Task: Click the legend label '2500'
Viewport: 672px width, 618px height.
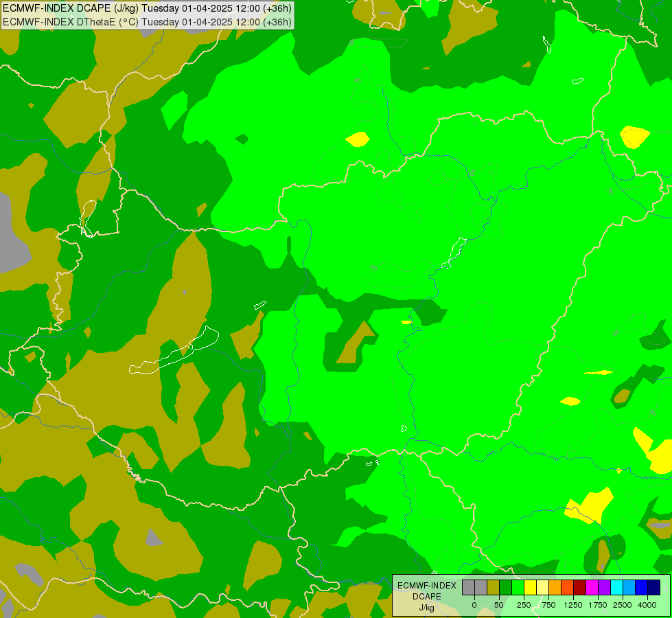Action: click(x=623, y=605)
